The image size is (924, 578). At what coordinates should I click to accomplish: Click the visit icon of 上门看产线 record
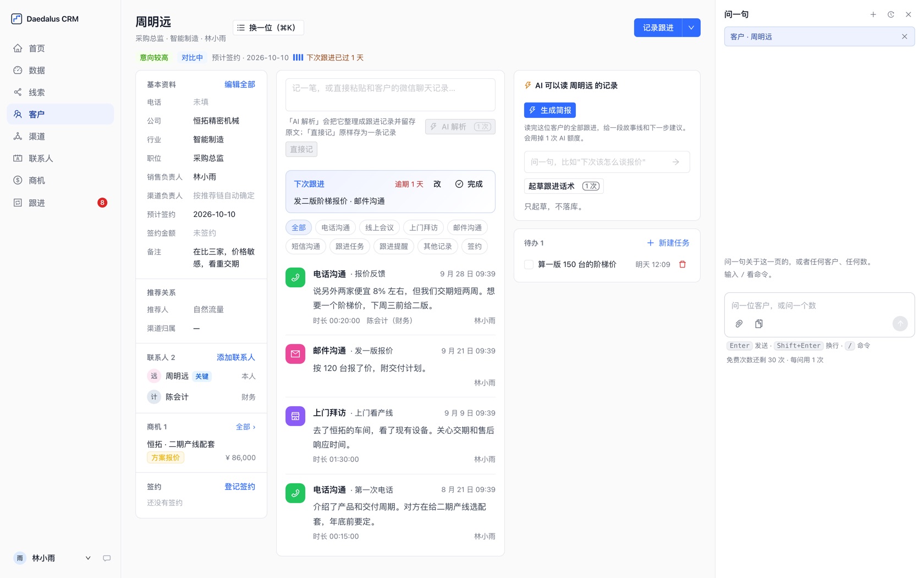[x=295, y=416]
